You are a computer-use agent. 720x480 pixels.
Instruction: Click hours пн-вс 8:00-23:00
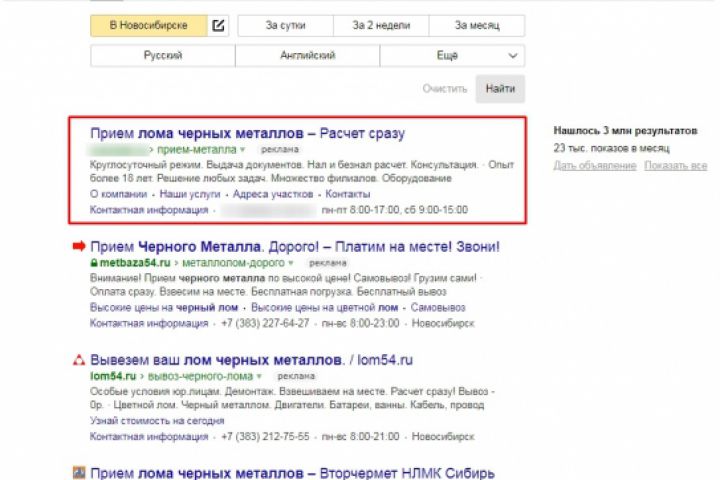click(360, 323)
